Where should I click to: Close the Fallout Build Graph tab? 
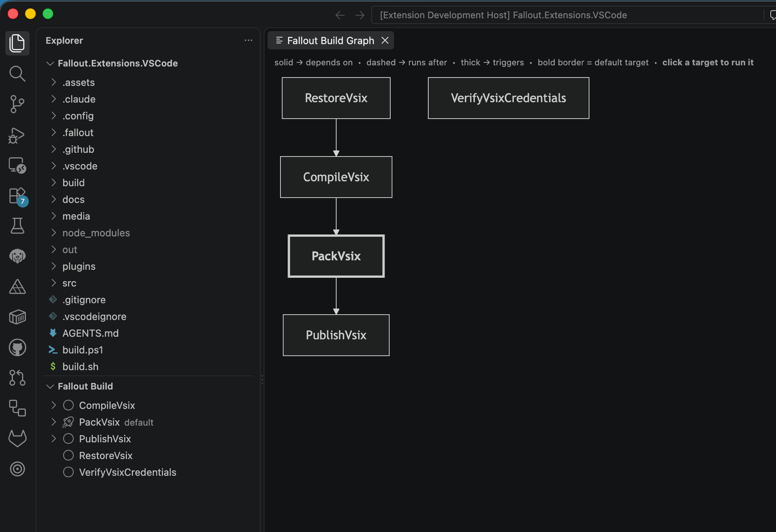385,40
